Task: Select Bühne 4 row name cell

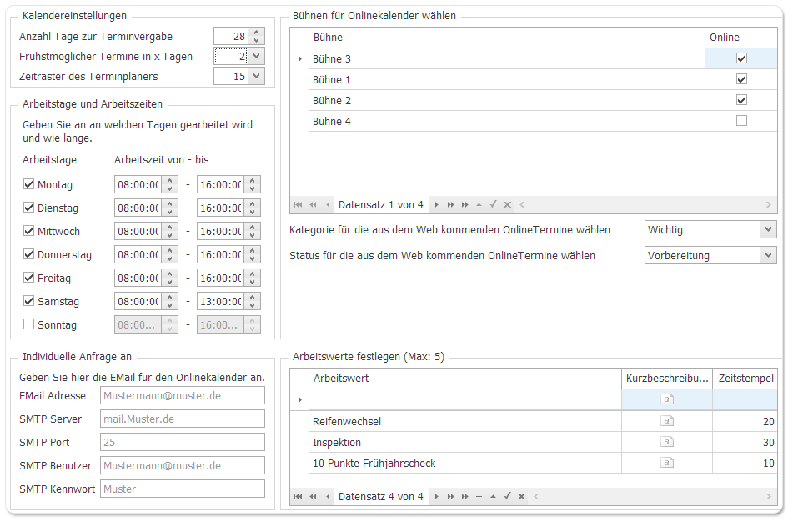Action: pyautogui.click(x=507, y=121)
